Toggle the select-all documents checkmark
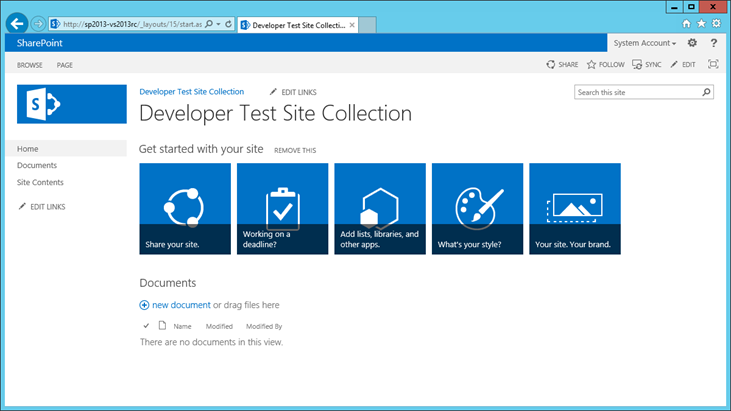This screenshot has width=731, height=411. (146, 326)
